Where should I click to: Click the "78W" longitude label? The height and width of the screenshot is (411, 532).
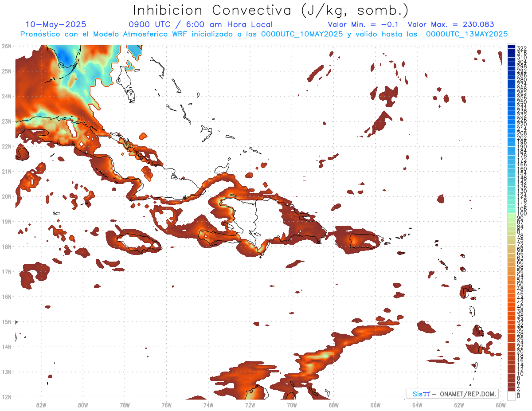click(125, 405)
